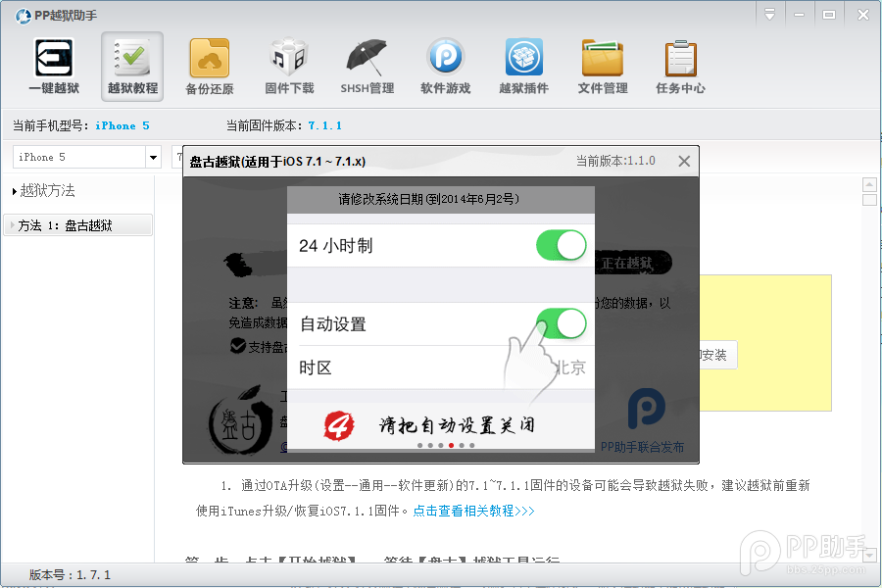Open the 越狱教程 (jailbreak tutorial) icon
882x588 pixels.
click(x=131, y=66)
